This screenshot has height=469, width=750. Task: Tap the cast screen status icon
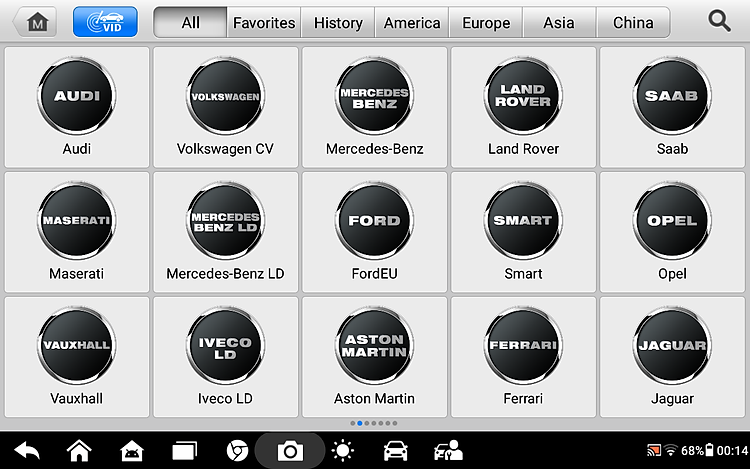pyautogui.click(x=653, y=450)
